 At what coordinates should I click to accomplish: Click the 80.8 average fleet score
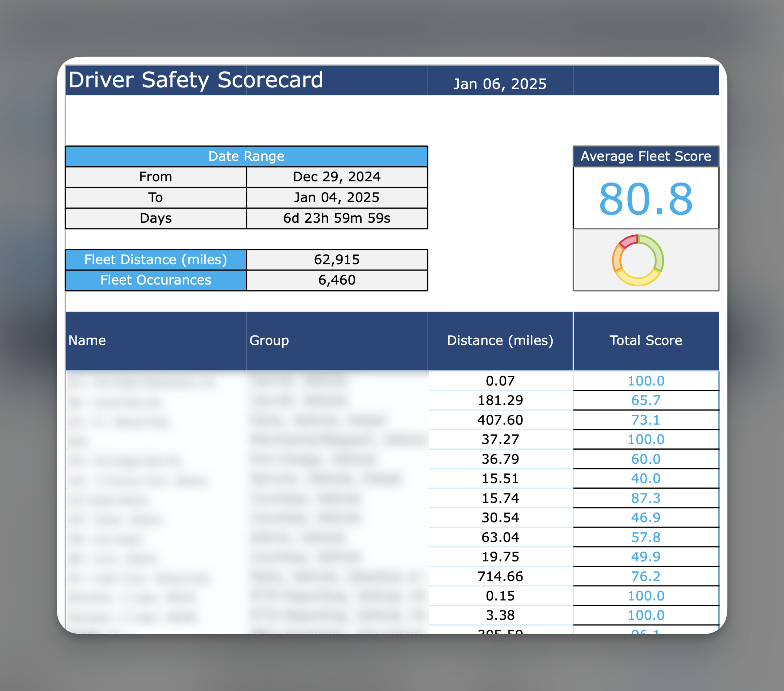pyautogui.click(x=646, y=199)
